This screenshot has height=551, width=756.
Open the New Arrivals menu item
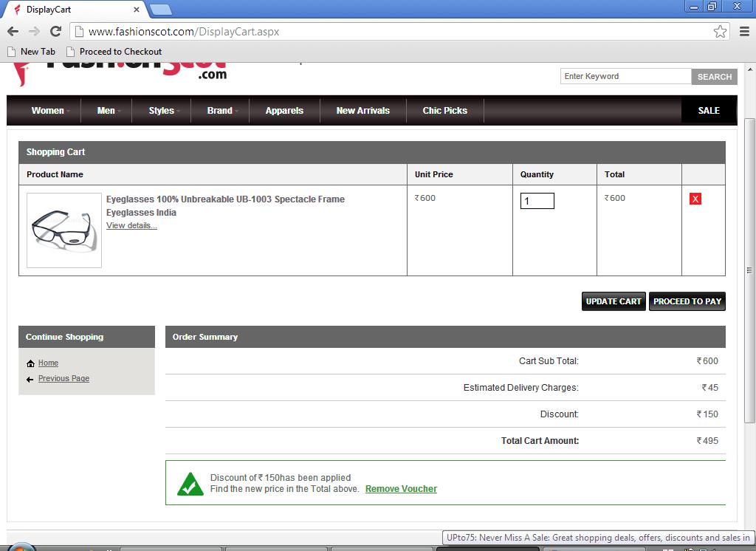coord(362,111)
